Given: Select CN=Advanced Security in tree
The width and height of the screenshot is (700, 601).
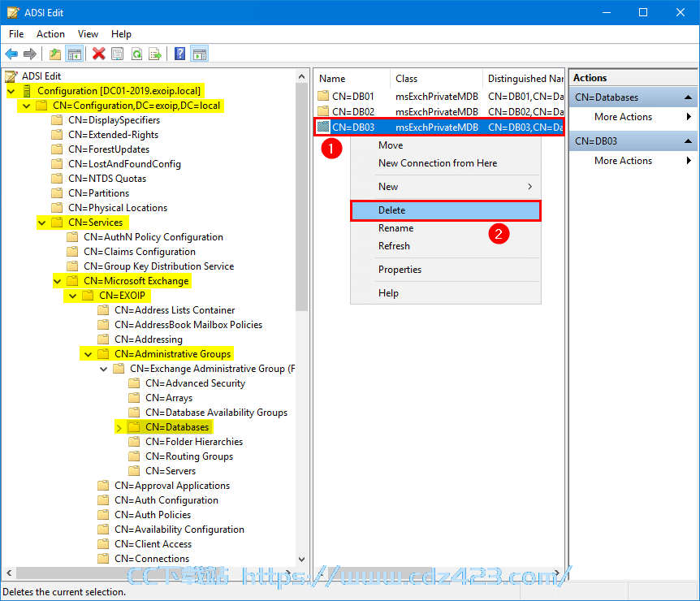Looking at the screenshot, I should pos(195,383).
